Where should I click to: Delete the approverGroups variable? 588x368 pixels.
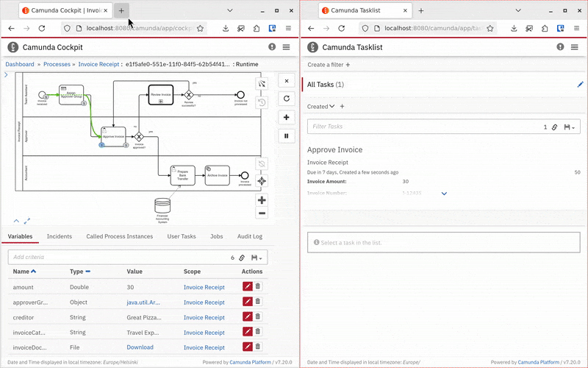[x=258, y=302]
